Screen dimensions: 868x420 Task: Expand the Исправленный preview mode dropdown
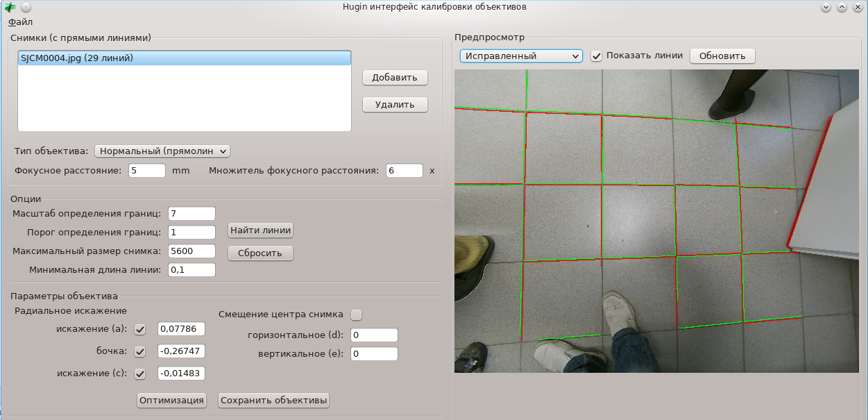point(520,56)
